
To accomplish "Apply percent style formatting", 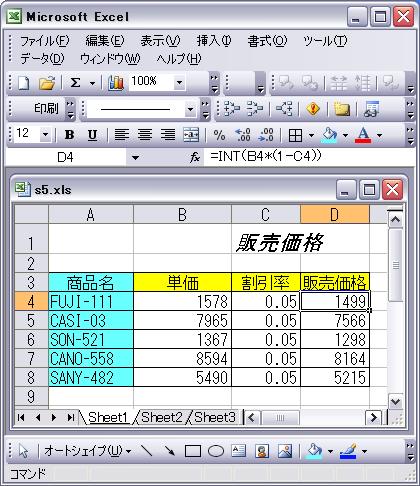I will tap(219, 135).
